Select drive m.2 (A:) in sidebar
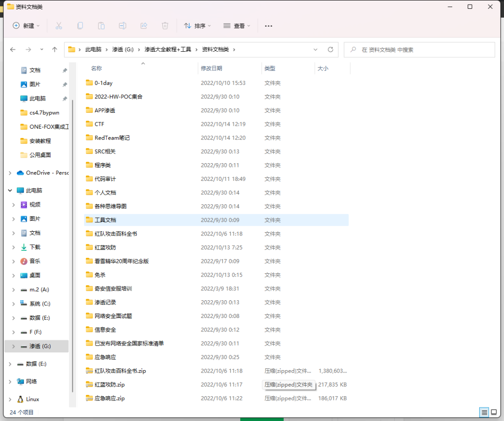This screenshot has width=504, height=421. (x=35, y=290)
